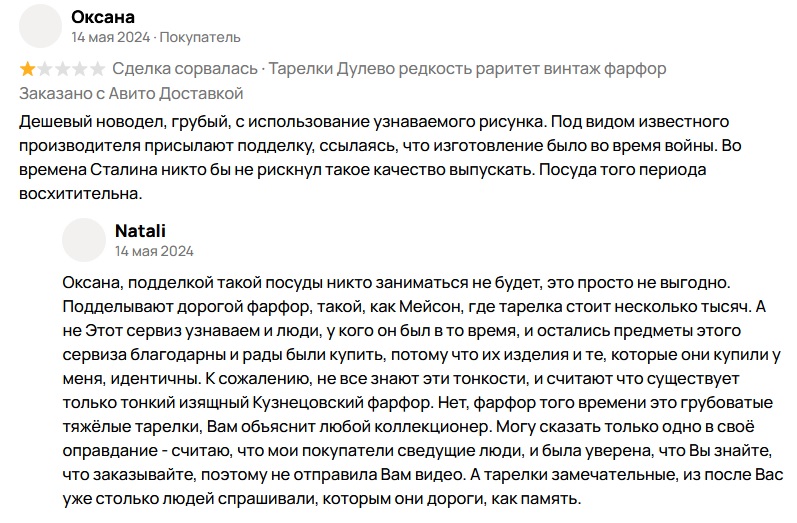Open reviewer name Оксана
The height and width of the screenshot is (523, 797).
pyautogui.click(x=103, y=17)
